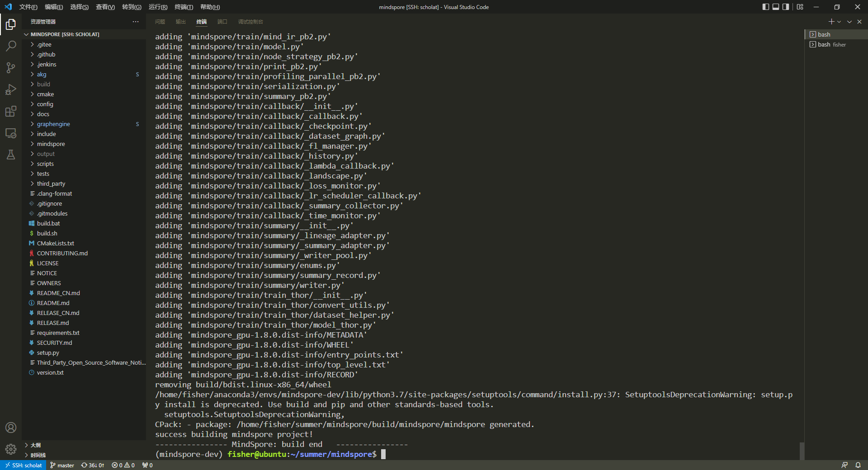
Task: Expand the akg folder
Action: click(84, 74)
